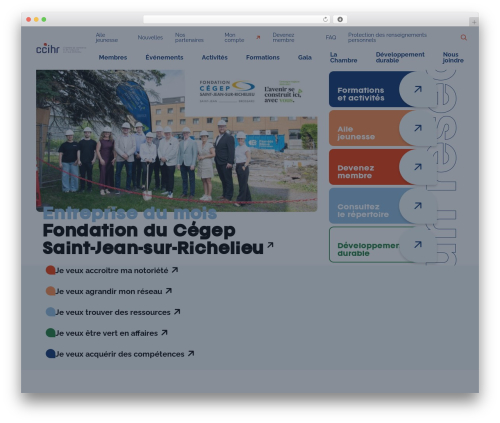Screen dimensions: 500x423
Task: Click the arrow circle on Formations et activités card
Action: (418, 89)
